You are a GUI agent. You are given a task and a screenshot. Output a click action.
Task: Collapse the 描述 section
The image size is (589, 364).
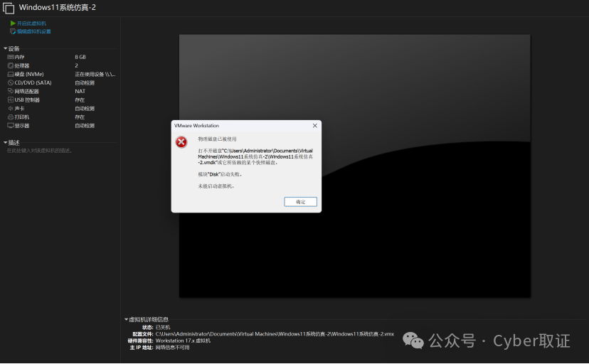(x=5, y=143)
